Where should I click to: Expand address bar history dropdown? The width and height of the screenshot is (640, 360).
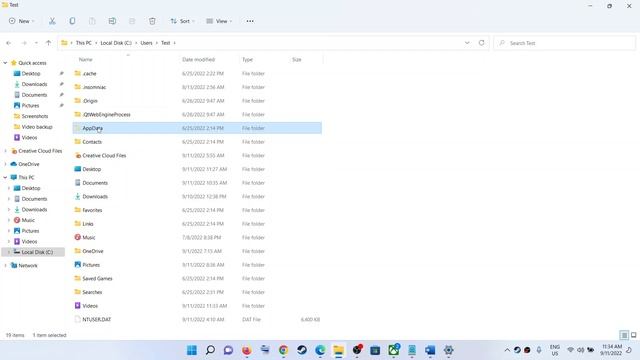(x=467, y=43)
